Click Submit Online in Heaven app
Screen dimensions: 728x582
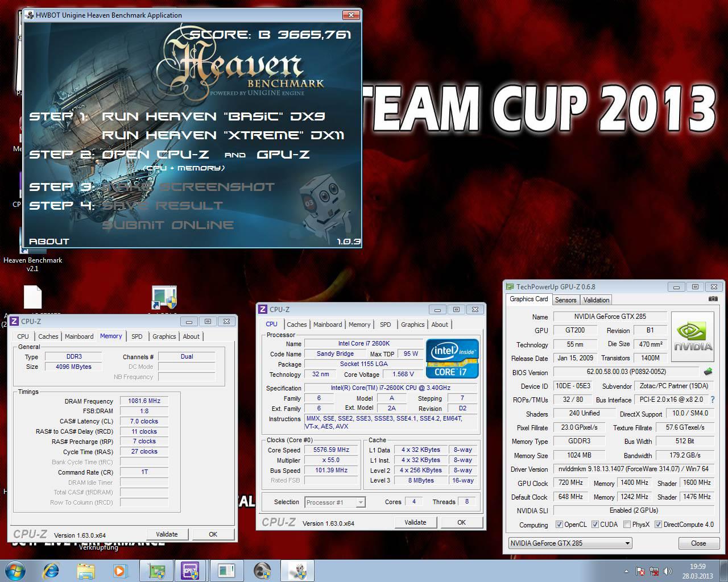coord(168,225)
